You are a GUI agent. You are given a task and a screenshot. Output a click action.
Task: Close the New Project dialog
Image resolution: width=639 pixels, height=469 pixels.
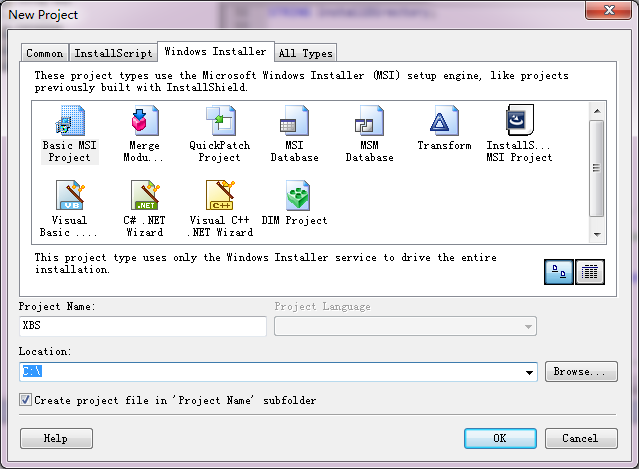pyautogui.click(x=608, y=9)
